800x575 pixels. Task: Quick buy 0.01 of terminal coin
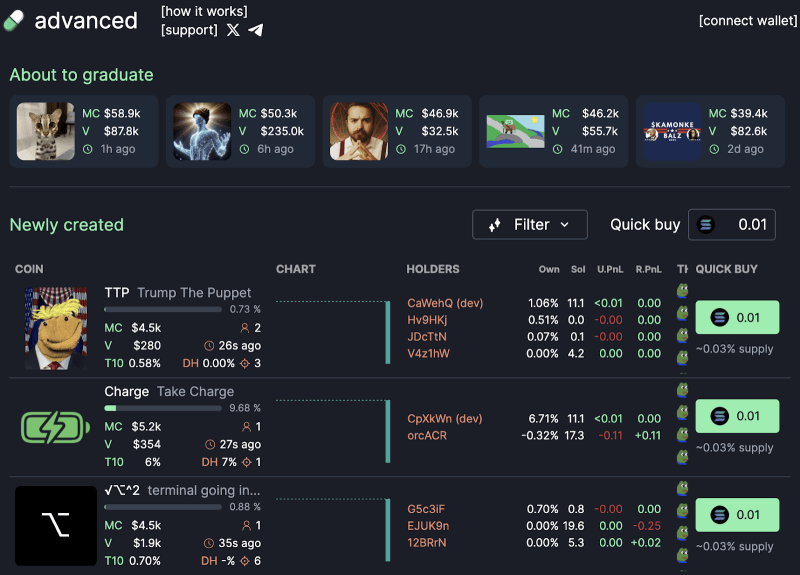pyautogui.click(x=737, y=515)
